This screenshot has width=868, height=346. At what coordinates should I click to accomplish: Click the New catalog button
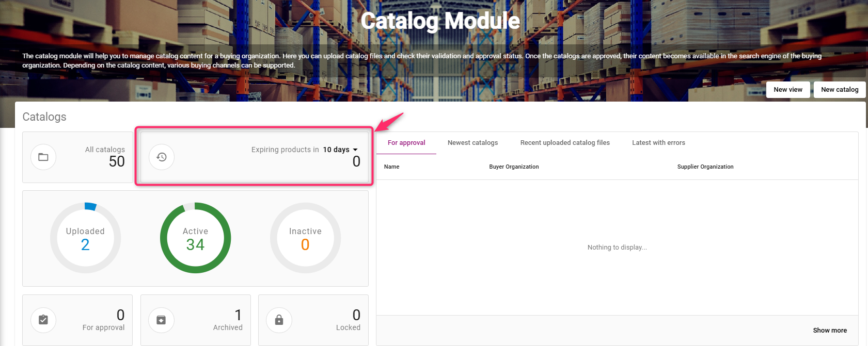coord(840,90)
